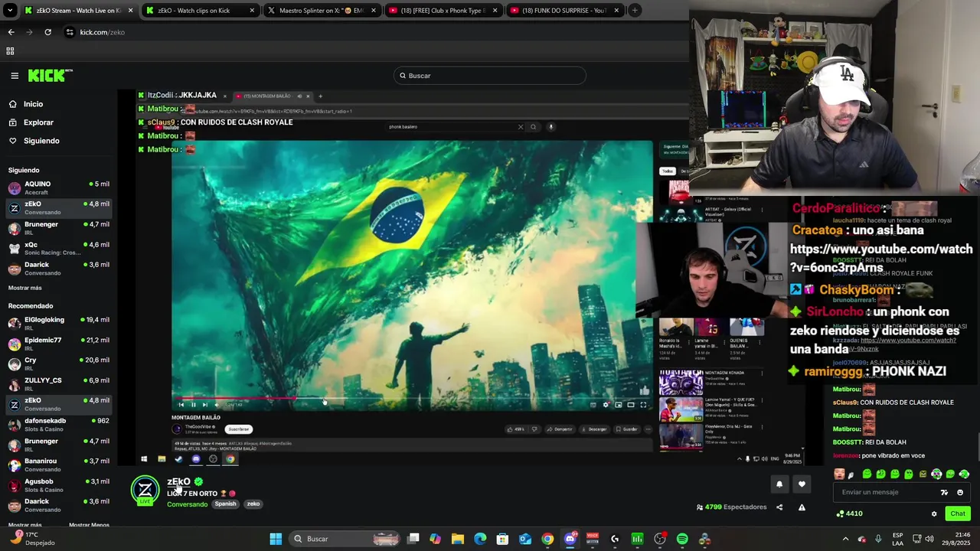The image size is (980, 551).
Task: Reload the page with refresh icon
Action: coord(47,32)
